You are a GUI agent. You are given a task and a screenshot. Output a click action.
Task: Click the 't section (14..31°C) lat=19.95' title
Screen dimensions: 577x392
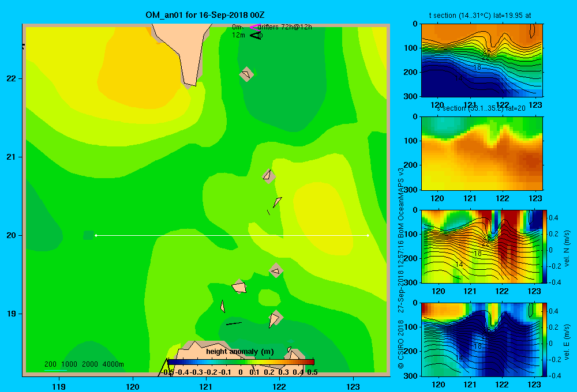coord(480,16)
